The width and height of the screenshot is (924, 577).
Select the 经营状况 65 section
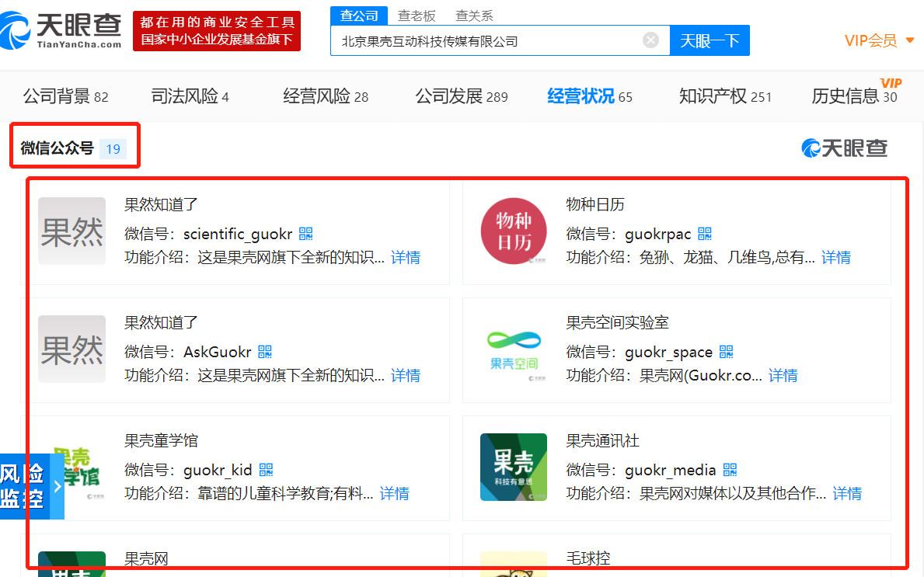(x=589, y=96)
